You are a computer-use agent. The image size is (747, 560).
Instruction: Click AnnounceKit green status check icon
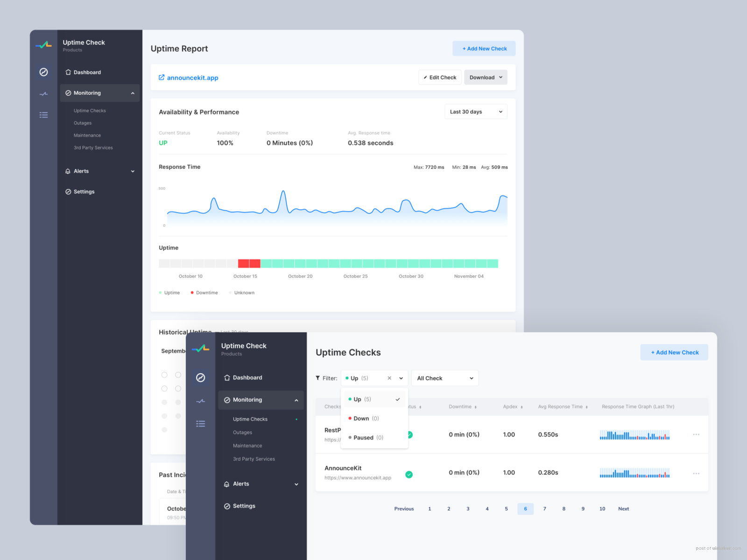click(409, 475)
